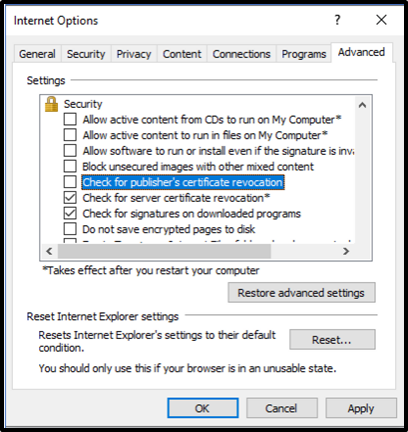Click the horizontal scroll right arrow
The image size is (408, 432).
point(346,251)
